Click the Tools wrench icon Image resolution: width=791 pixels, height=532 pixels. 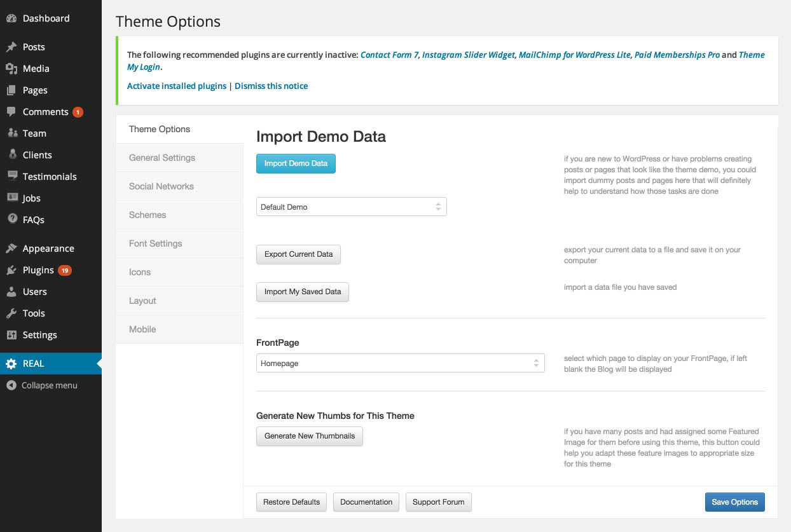(x=11, y=313)
